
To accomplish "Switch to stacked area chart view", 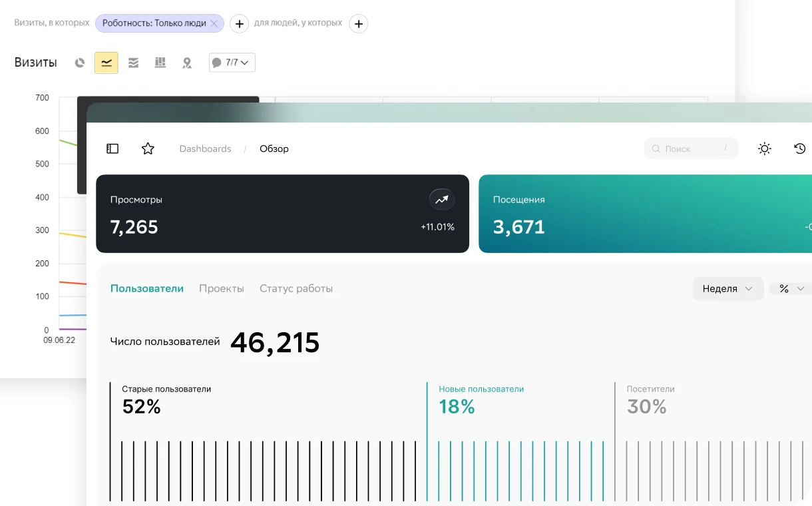I will point(133,63).
